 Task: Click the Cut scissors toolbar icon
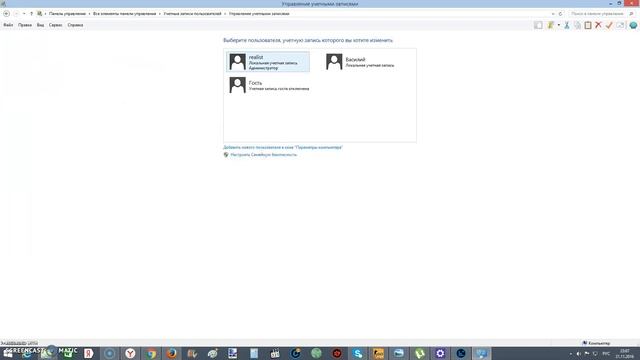click(567, 25)
